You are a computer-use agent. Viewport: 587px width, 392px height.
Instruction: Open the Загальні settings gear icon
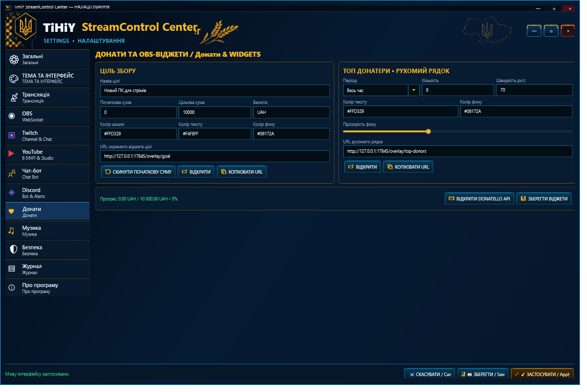coord(14,60)
